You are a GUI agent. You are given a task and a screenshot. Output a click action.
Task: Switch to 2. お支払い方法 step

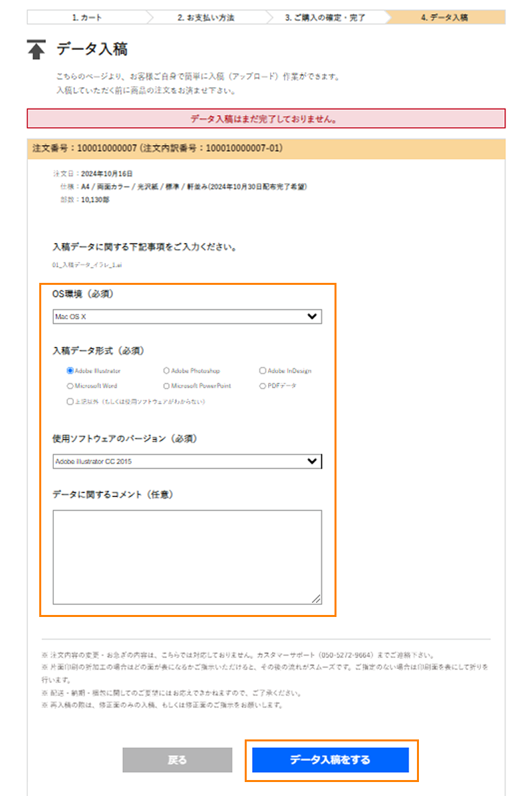(205, 17)
